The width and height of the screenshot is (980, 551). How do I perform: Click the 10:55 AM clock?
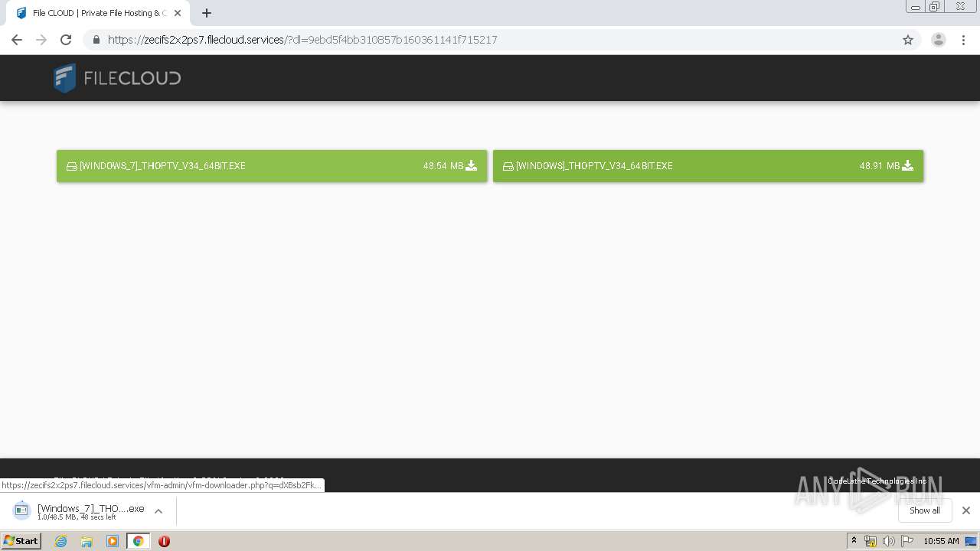[x=941, y=541]
